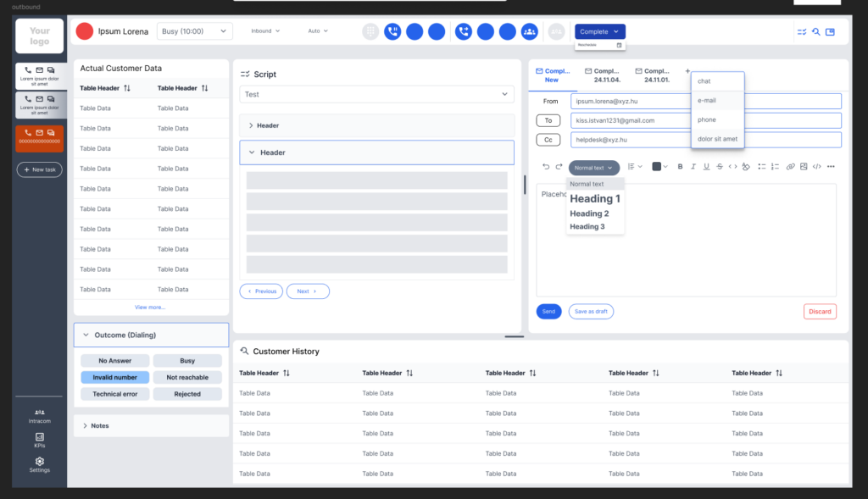Open Settings in the left sidebar

(39, 465)
